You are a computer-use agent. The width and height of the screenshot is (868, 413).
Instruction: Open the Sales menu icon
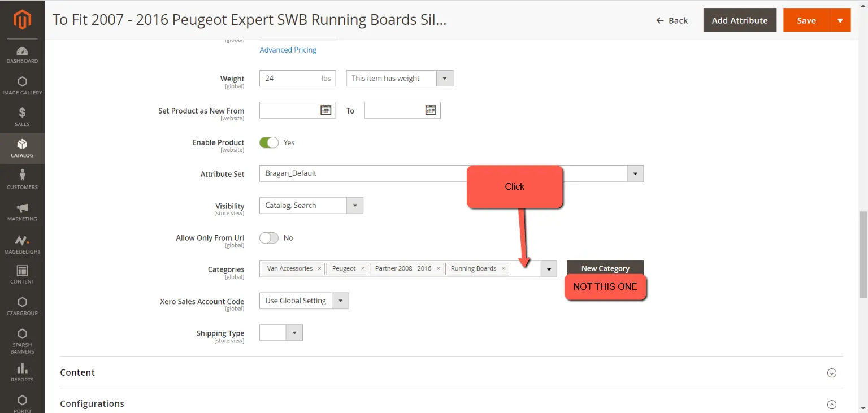[x=22, y=113]
